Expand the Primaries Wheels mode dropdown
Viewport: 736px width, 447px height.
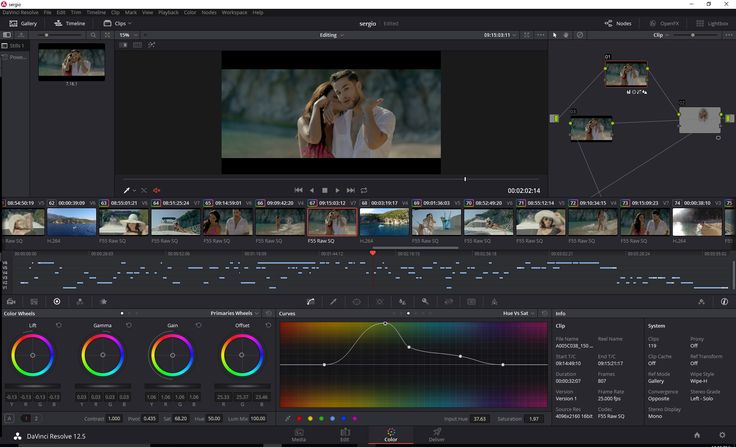point(234,313)
